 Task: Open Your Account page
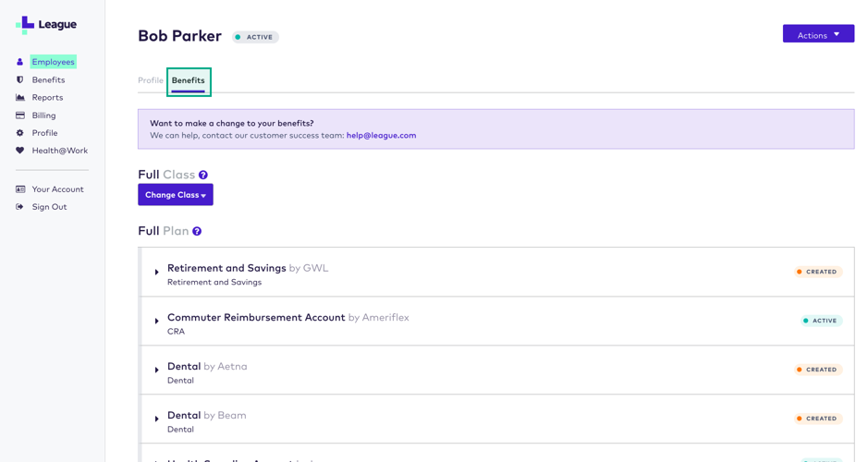[57, 189]
